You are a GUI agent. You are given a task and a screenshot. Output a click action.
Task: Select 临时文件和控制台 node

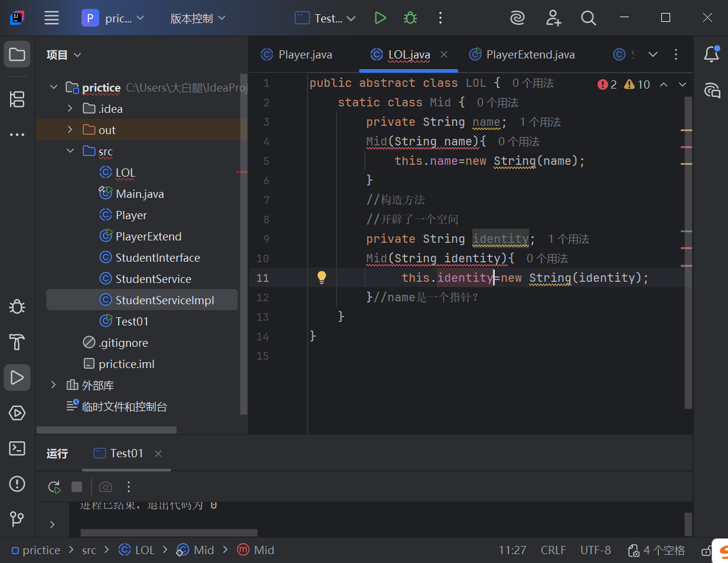tap(116, 406)
